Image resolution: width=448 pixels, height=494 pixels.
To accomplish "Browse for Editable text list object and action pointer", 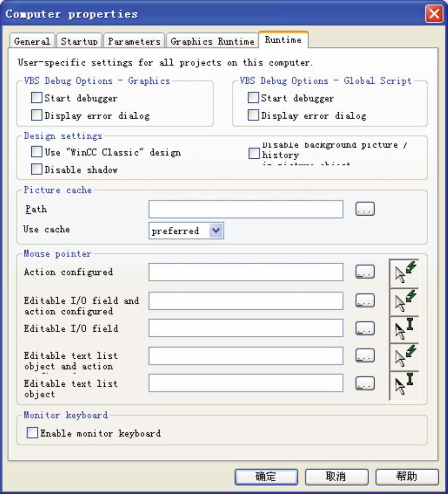I will 365,356.
